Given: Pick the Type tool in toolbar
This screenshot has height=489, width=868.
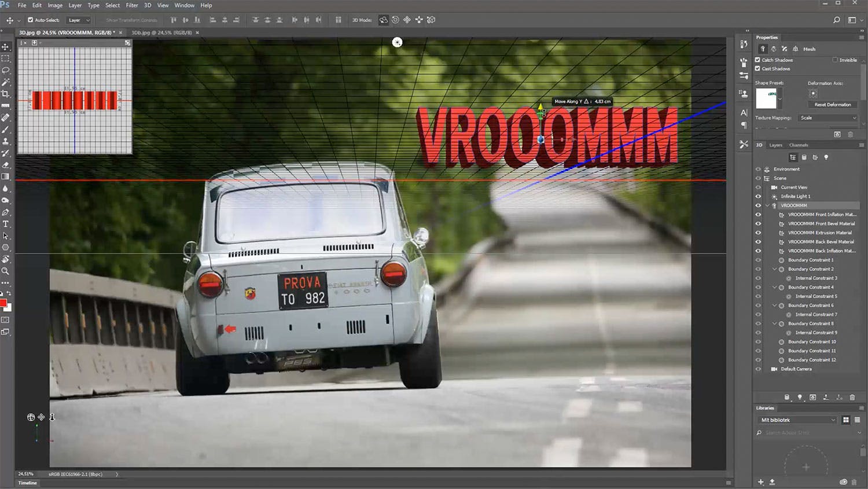Looking at the screenshot, I should coord(6,224).
